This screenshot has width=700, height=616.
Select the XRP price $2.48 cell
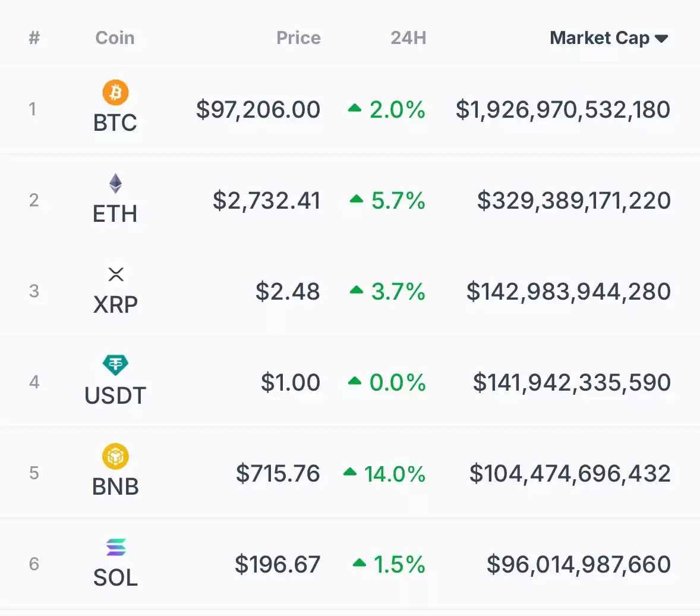(x=288, y=291)
